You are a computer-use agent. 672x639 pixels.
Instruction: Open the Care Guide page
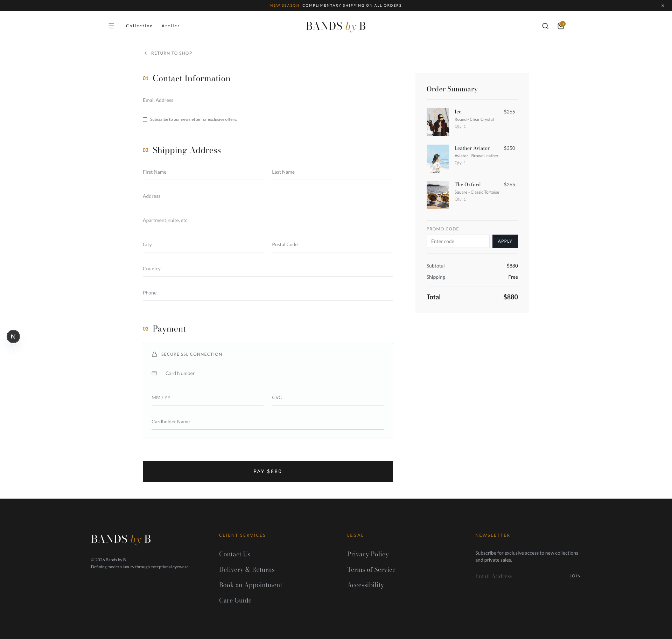235,600
